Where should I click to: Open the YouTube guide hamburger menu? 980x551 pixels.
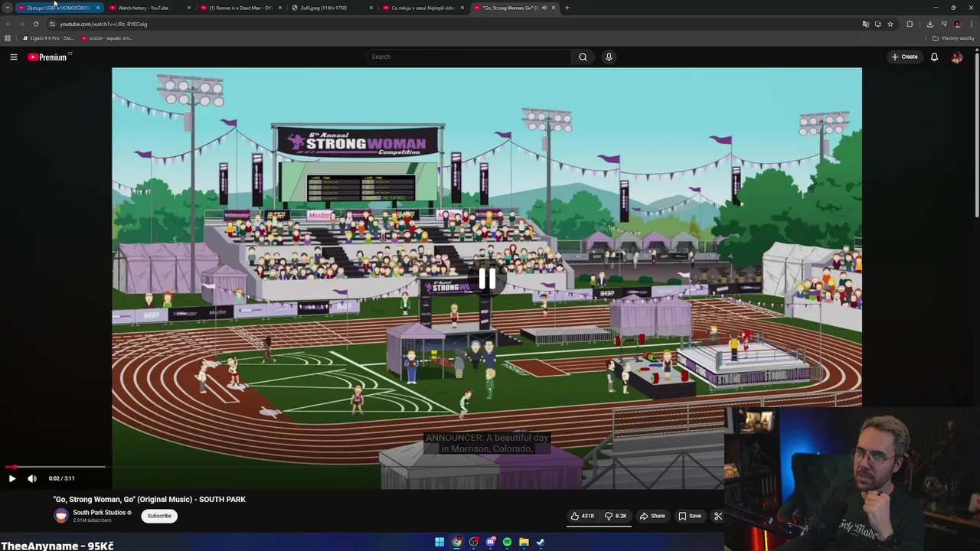click(14, 57)
